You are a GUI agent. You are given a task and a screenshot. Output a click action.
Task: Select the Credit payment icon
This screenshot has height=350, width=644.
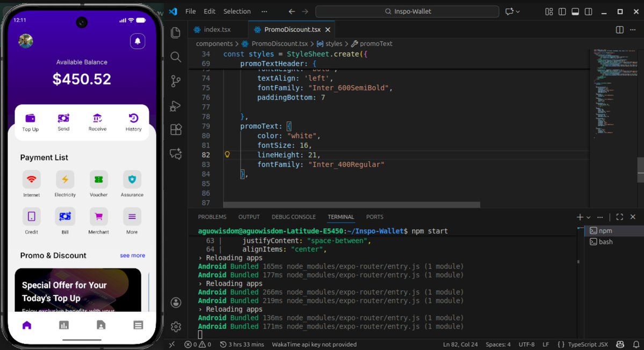(x=32, y=216)
